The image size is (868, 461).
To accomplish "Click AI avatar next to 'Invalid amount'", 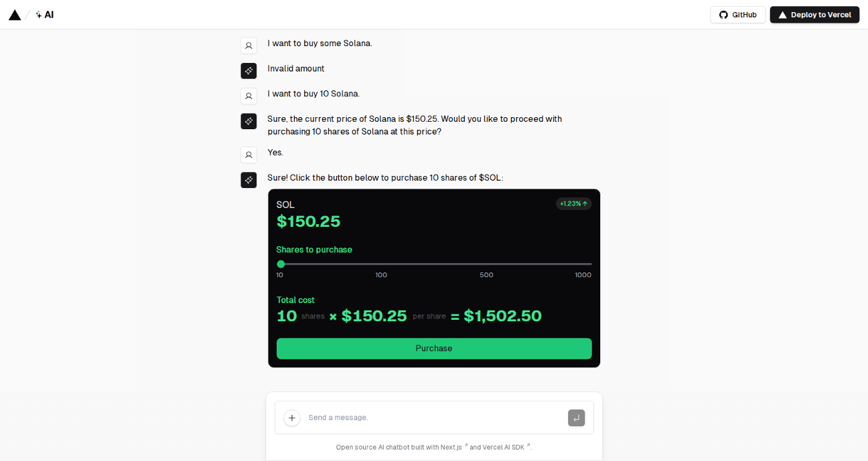I will click(x=248, y=71).
